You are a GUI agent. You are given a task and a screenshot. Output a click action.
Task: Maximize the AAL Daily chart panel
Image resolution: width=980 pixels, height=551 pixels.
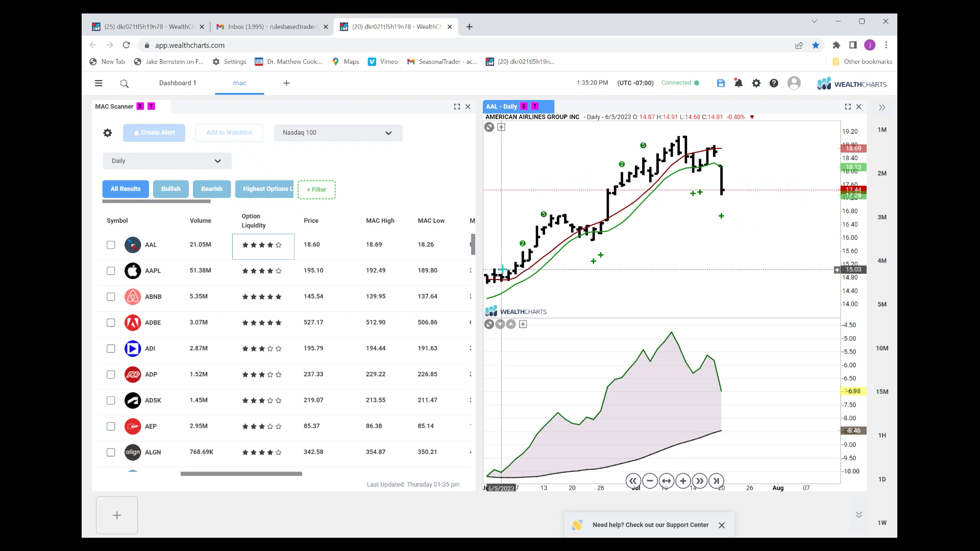click(x=848, y=107)
